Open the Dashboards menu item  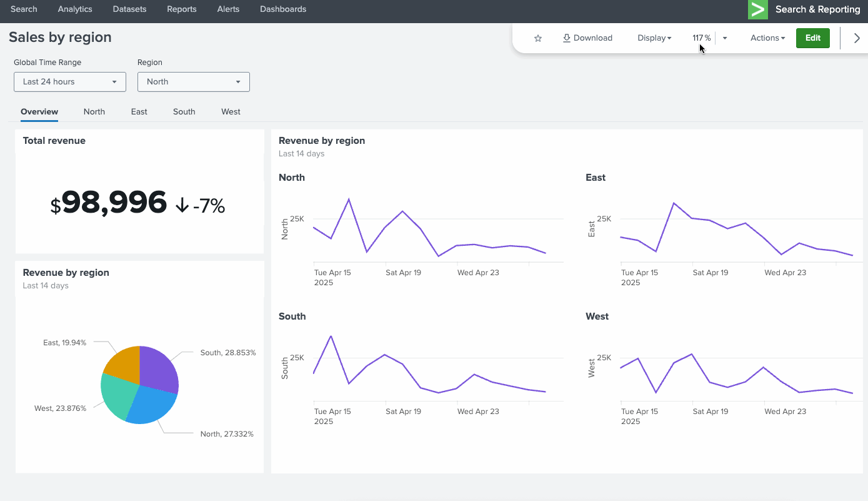[x=283, y=9]
